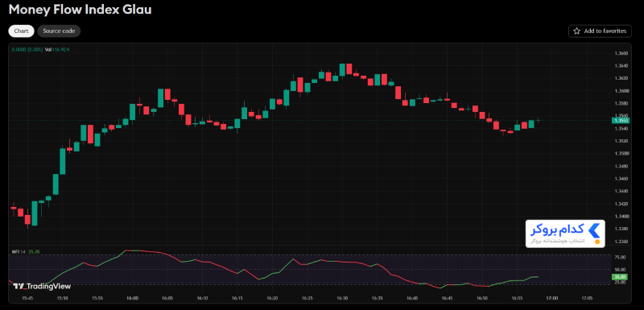Image resolution: width=644 pixels, height=310 pixels.
Task: Click the Vol 116.92 K legend value
Action: 57,49
